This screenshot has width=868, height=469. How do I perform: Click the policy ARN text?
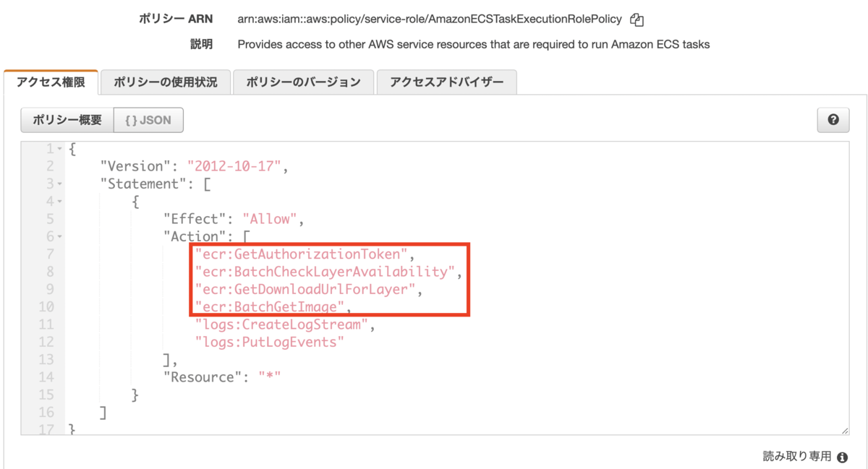430,20
